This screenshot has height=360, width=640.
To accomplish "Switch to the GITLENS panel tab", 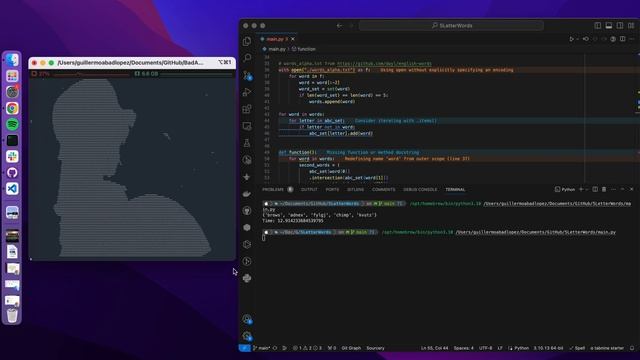I will click(x=356, y=189).
